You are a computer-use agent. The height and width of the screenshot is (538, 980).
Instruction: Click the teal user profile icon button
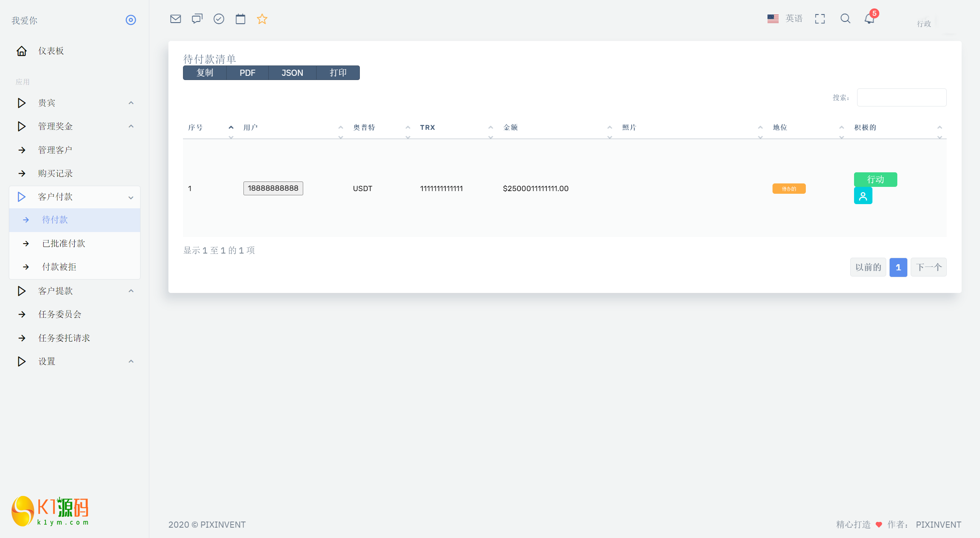(863, 196)
